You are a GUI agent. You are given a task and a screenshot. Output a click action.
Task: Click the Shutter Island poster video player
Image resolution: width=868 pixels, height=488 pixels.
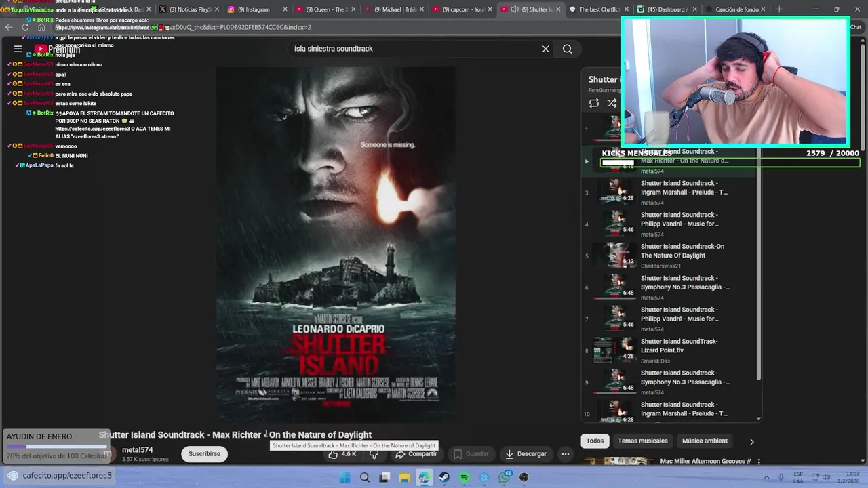335,244
